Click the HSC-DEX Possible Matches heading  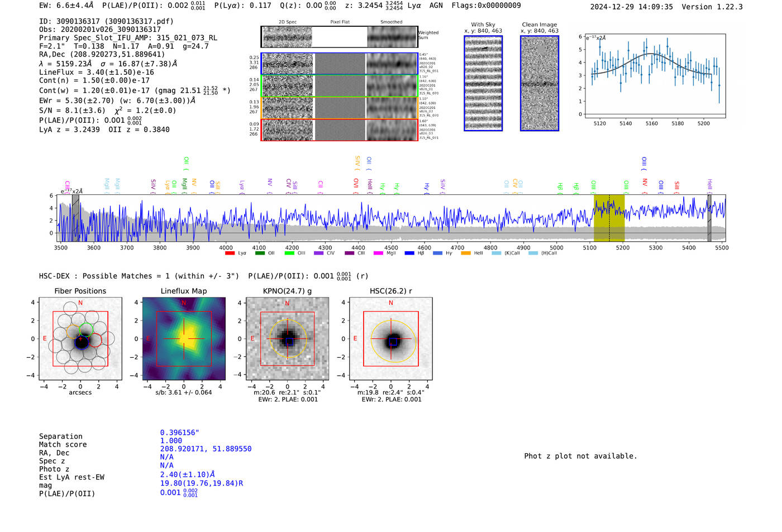(x=139, y=276)
